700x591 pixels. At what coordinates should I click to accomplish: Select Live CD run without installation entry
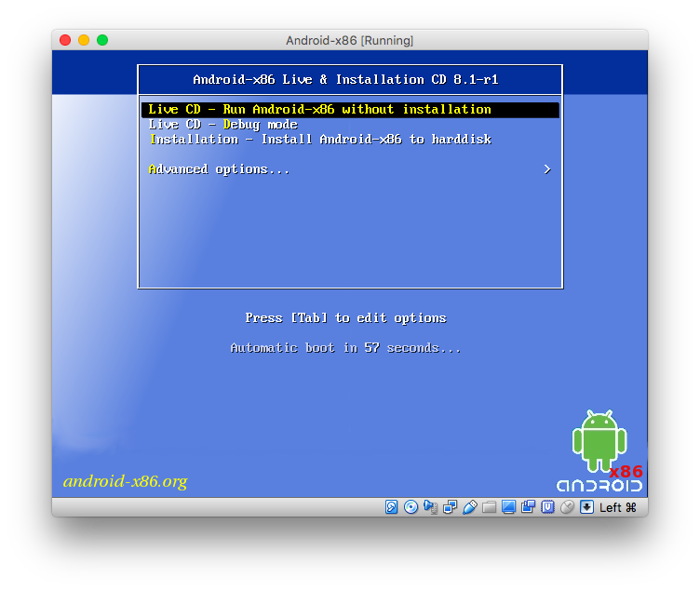350,110
